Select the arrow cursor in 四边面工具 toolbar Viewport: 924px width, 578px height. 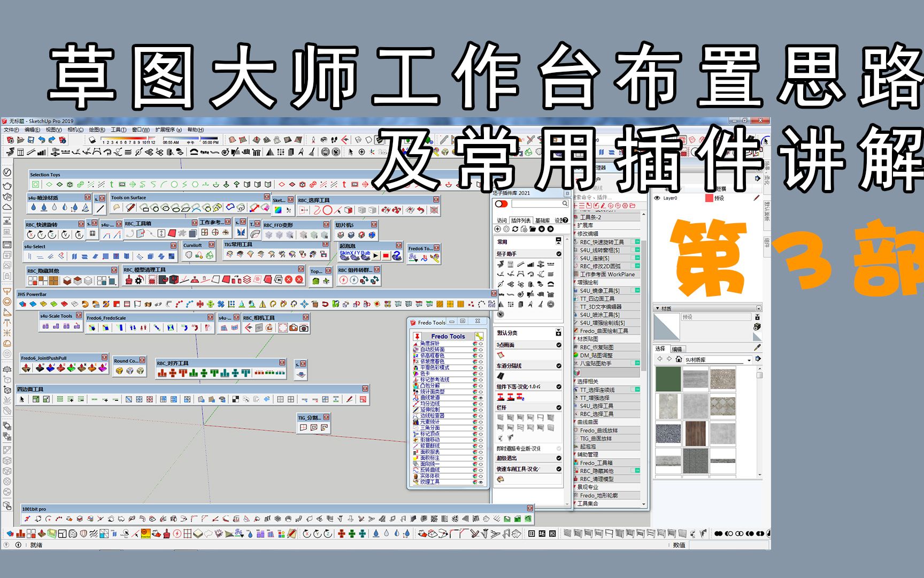[x=22, y=399]
